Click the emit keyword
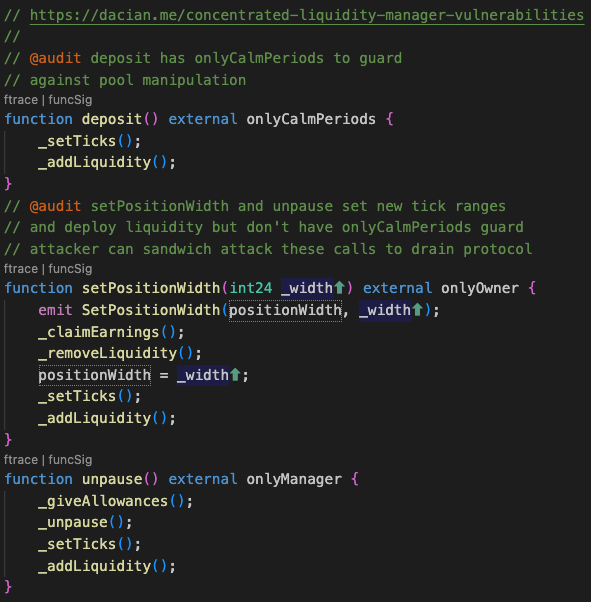The width and height of the screenshot is (591, 602). tap(55, 310)
